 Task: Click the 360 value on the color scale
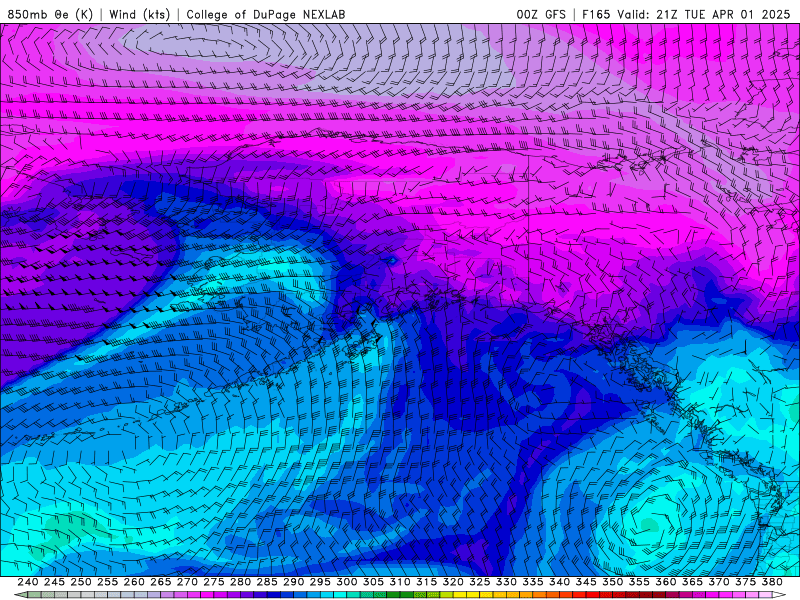(665, 582)
